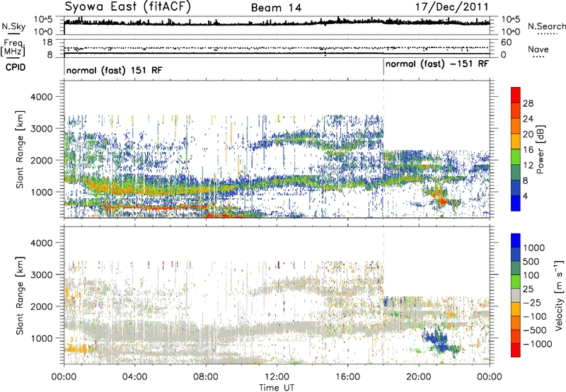566x392 pixels.
Task: Click the 'CPID' row label
Action: [16, 67]
